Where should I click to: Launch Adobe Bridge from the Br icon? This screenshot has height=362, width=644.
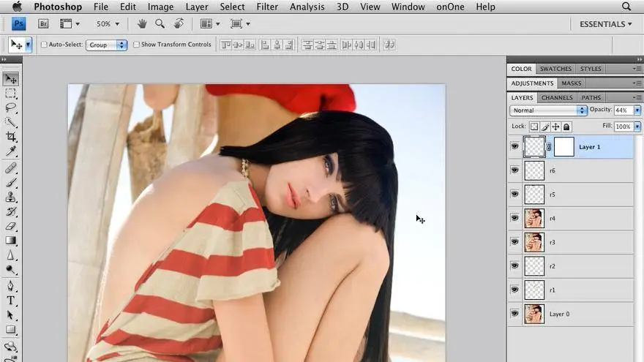[x=43, y=23]
